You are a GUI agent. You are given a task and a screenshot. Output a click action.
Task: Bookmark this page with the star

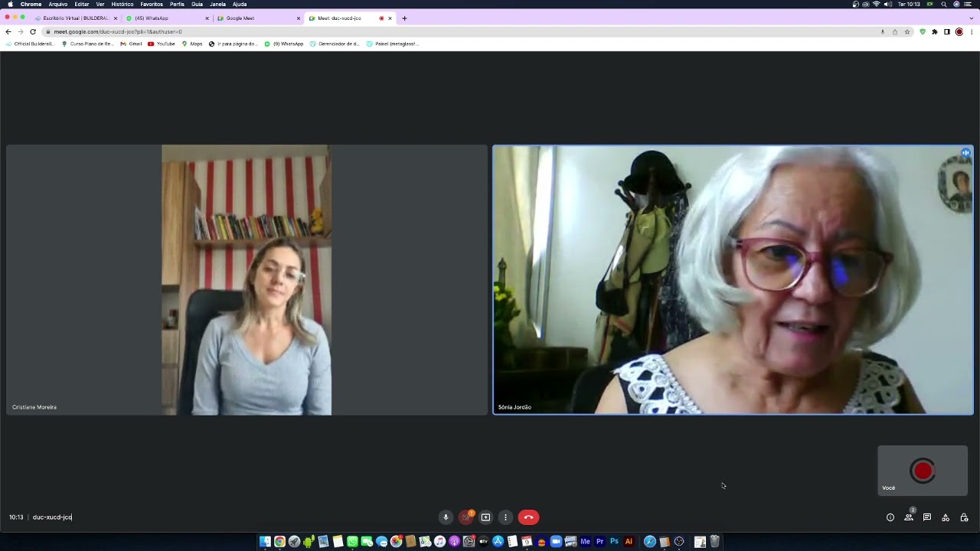pyautogui.click(x=907, y=31)
